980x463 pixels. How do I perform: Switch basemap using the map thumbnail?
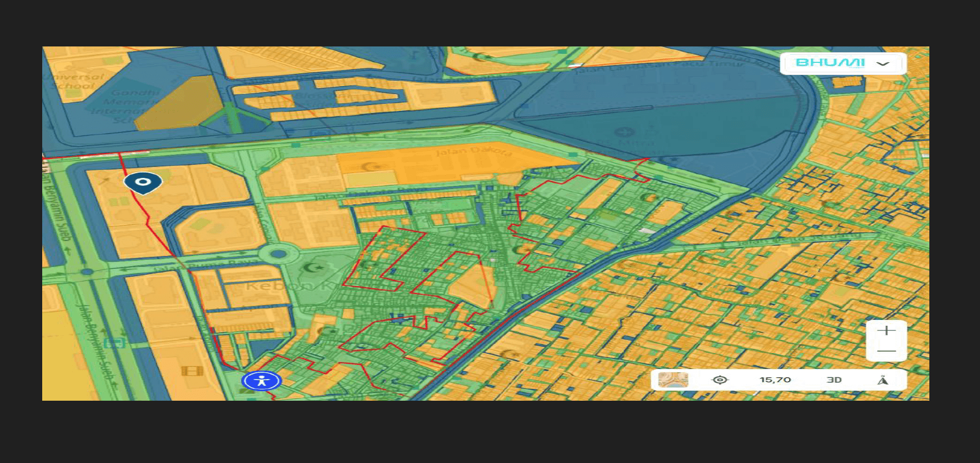[x=673, y=380]
